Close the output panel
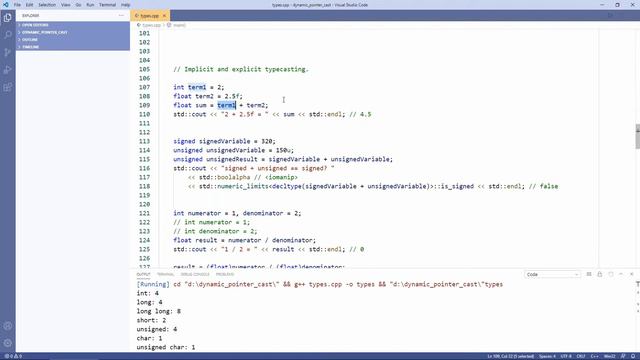Screen dimensions: 640x360 tap(631, 274)
